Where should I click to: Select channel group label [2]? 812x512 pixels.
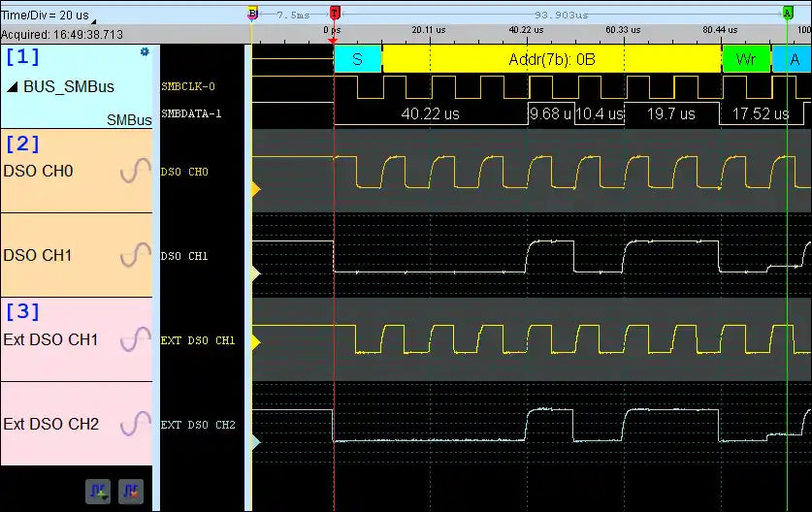pos(22,144)
